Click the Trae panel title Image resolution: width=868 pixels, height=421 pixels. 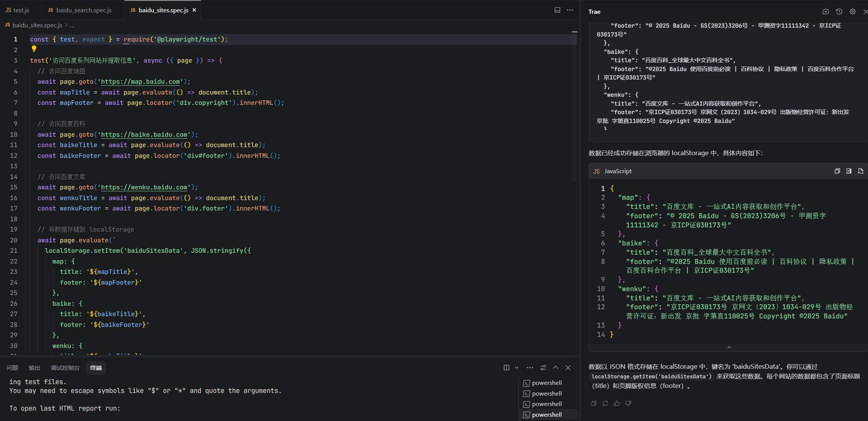[x=594, y=12]
